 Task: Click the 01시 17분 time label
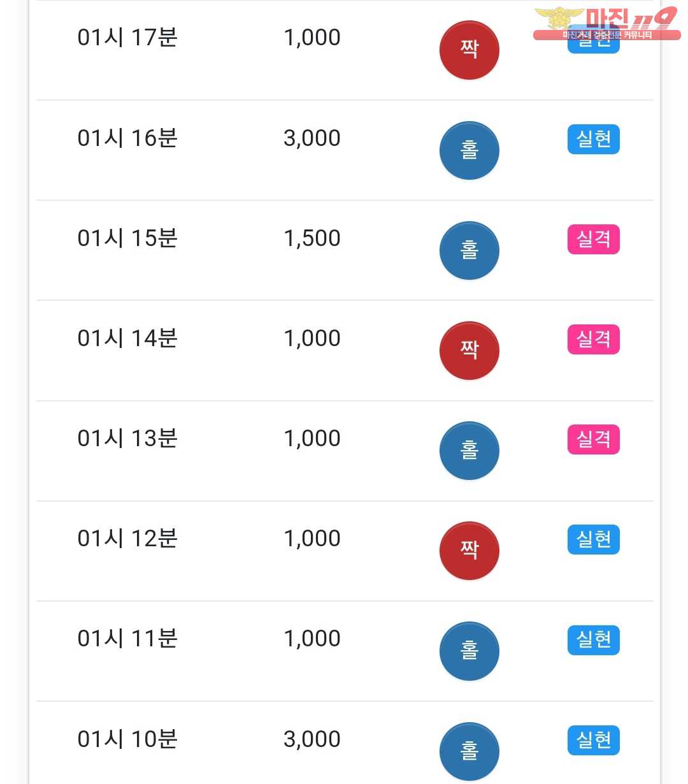pyautogui.click(x=127, y=38)
